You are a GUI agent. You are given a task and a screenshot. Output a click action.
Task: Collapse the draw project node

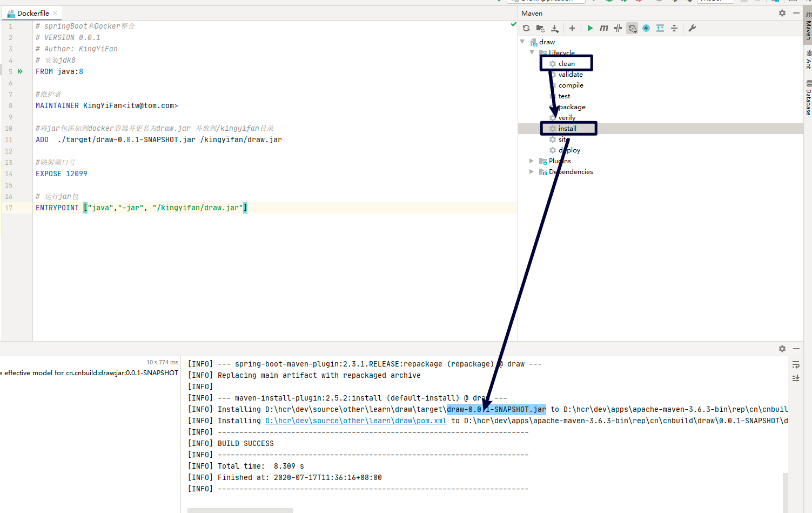point(522,42)
